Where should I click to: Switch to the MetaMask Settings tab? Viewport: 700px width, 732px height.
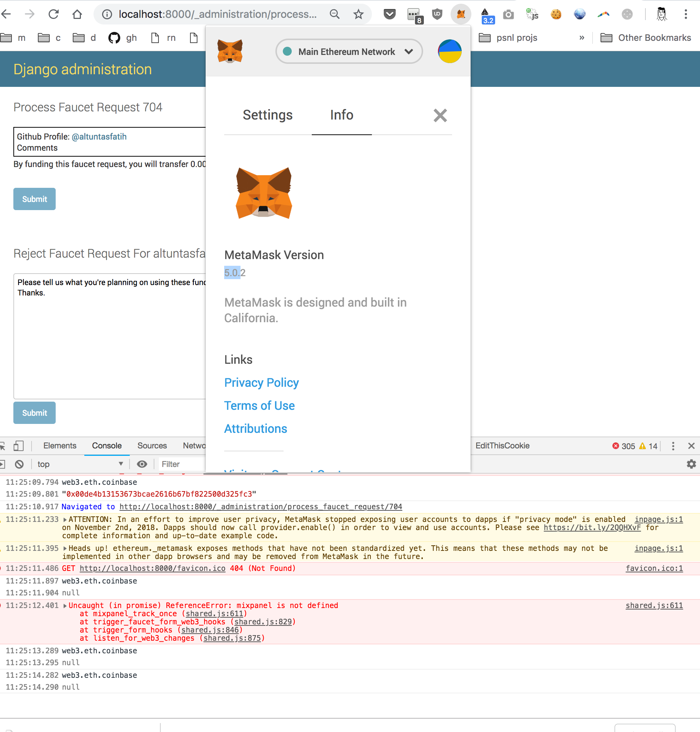(268, 115)
